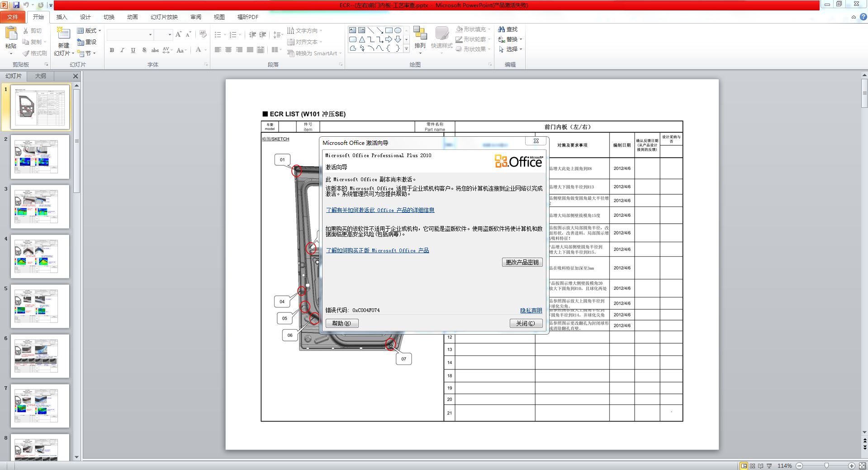The height and width of the screenshot is (470, 868).
Task: Switch to the Animations (动画) ribbon tab
Action: (x=132, y=17)
